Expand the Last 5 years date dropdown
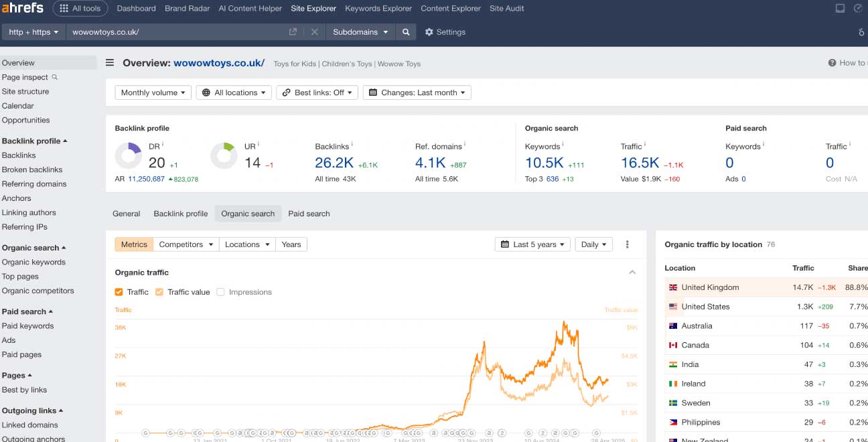Screen dimensions: 868x442 pos(532,244)
